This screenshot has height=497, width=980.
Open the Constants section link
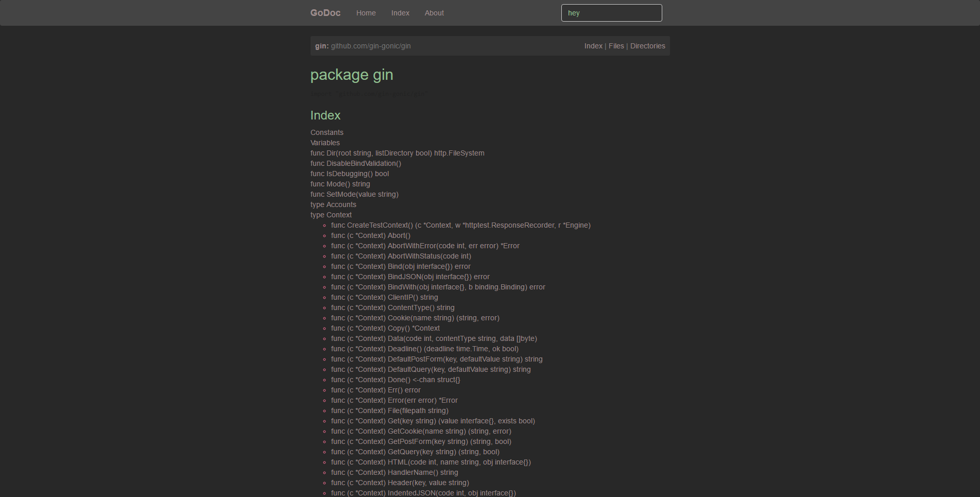pyautogui.click(x=326, y=132)
